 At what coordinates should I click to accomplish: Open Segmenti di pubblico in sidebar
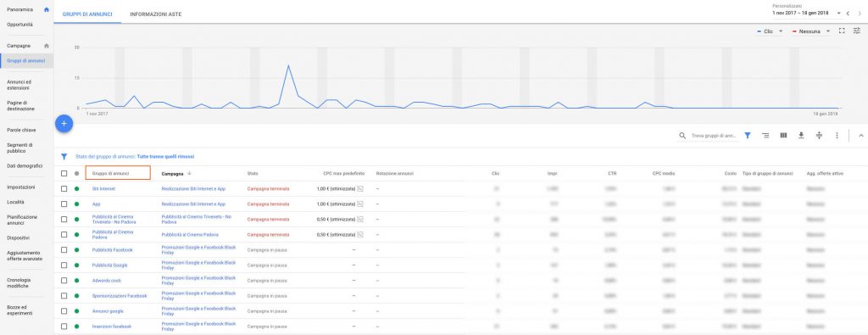[x=19, y=148]
